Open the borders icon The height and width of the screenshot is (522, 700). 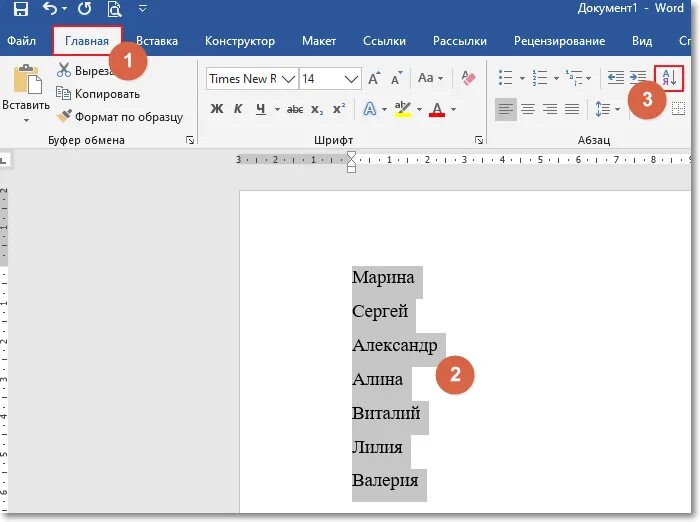(x=679, y=109)
